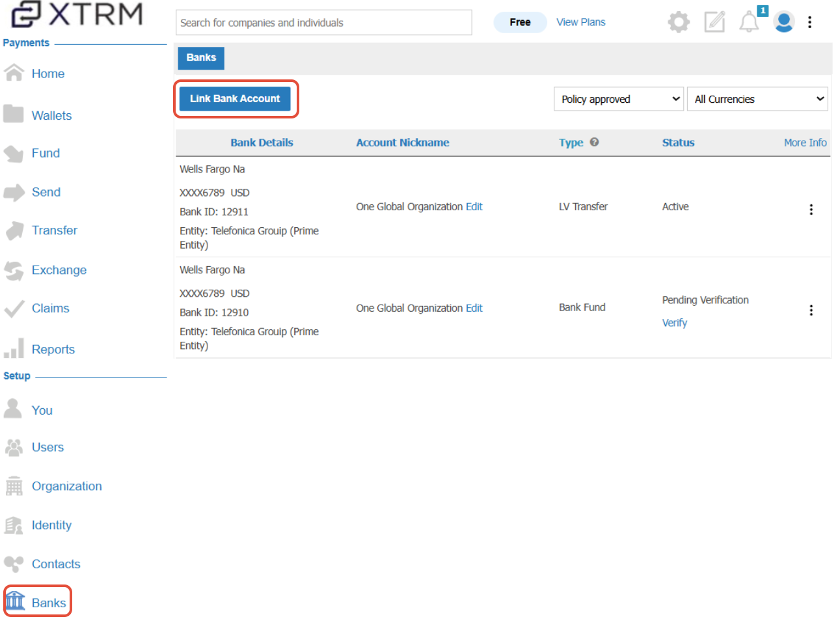Click the Banks building icon
Screen dimensions: 840x619
coord(15,601)
